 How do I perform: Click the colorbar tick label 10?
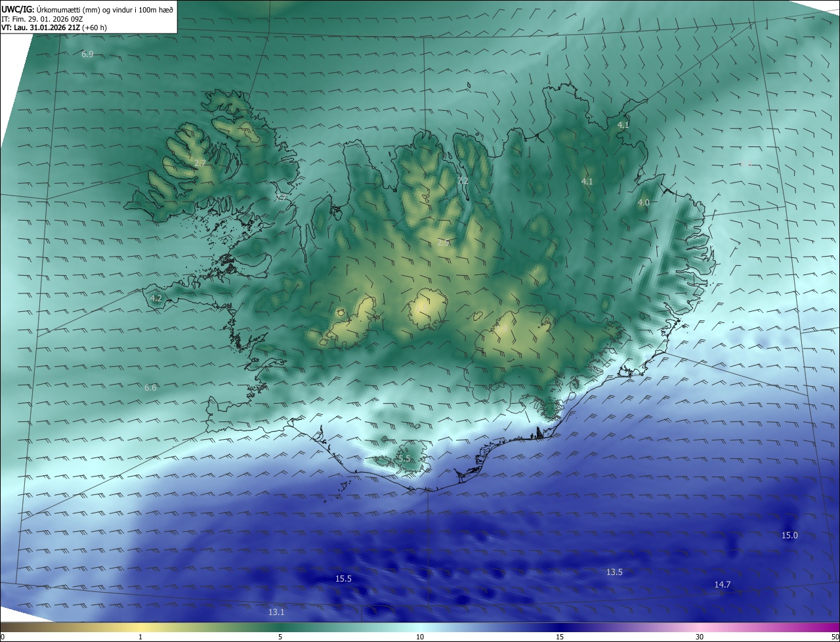(x=420, y=637)
